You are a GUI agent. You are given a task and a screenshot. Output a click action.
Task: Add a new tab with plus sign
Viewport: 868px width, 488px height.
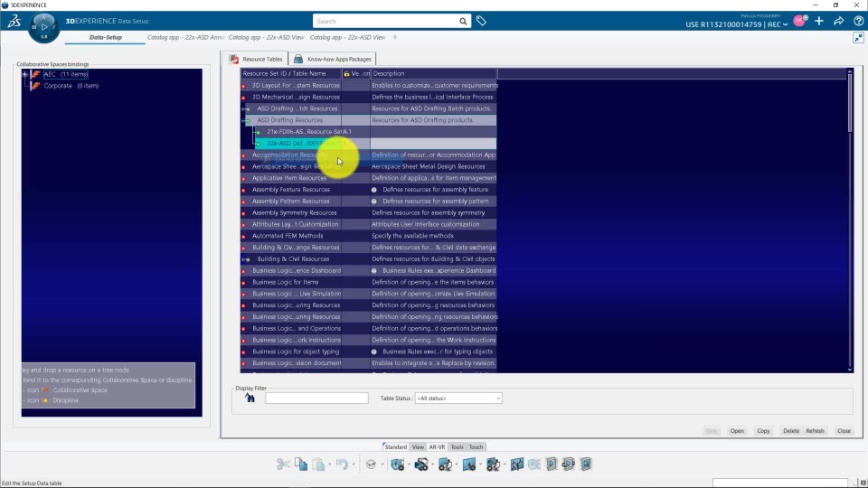point(395,37)
